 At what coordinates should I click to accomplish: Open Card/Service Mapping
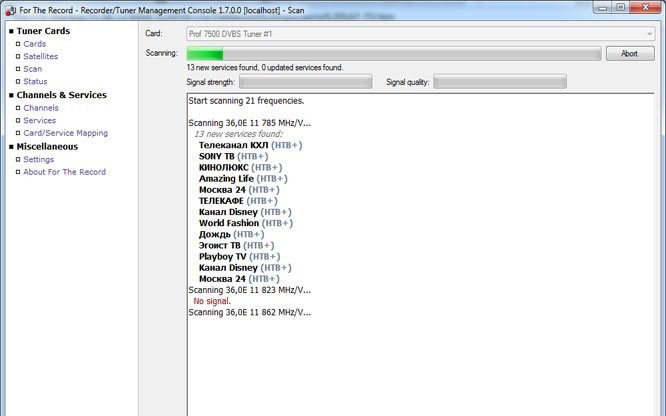click(65, 133)
